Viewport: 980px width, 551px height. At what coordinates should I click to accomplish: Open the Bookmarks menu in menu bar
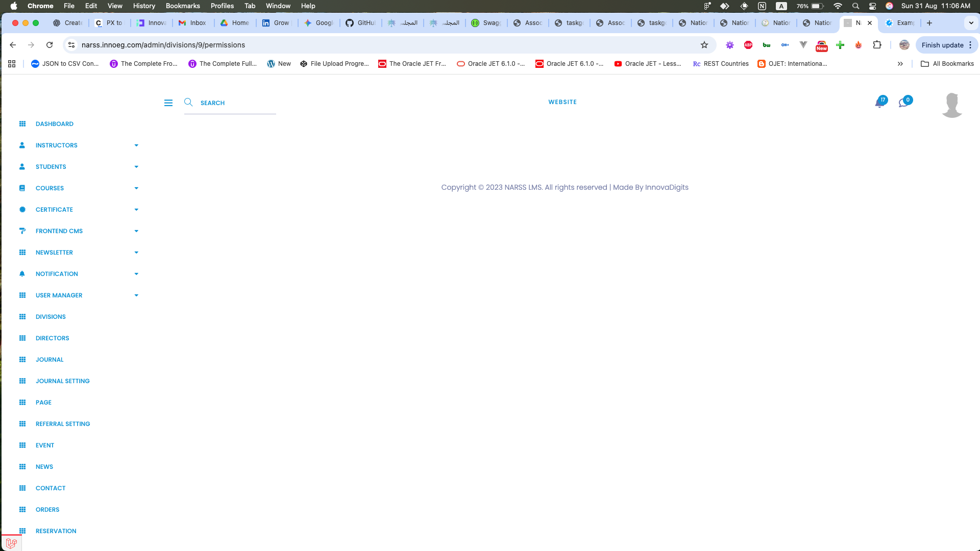coord(182,6)
